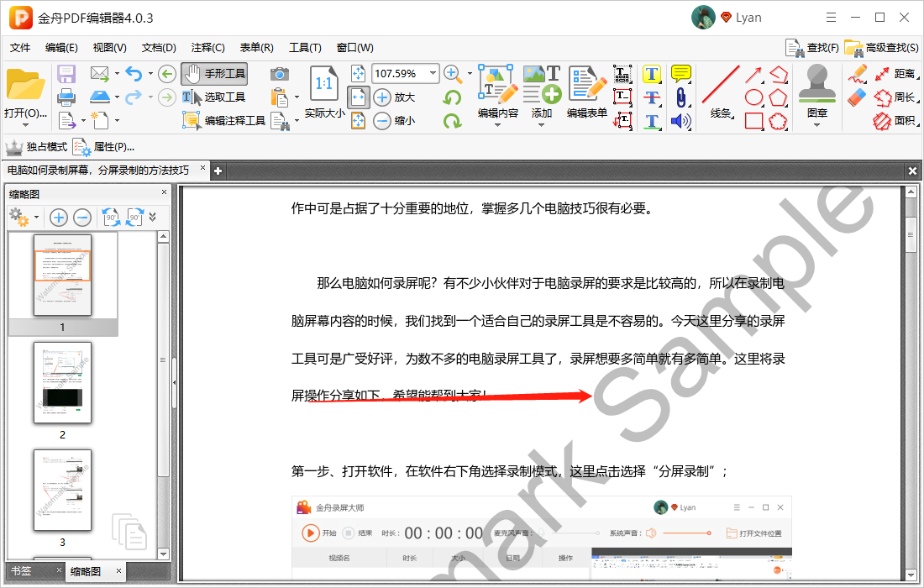Open the Tools (工具) menu
This screenshot has width=924, height=588.
[x=305, y=48]
